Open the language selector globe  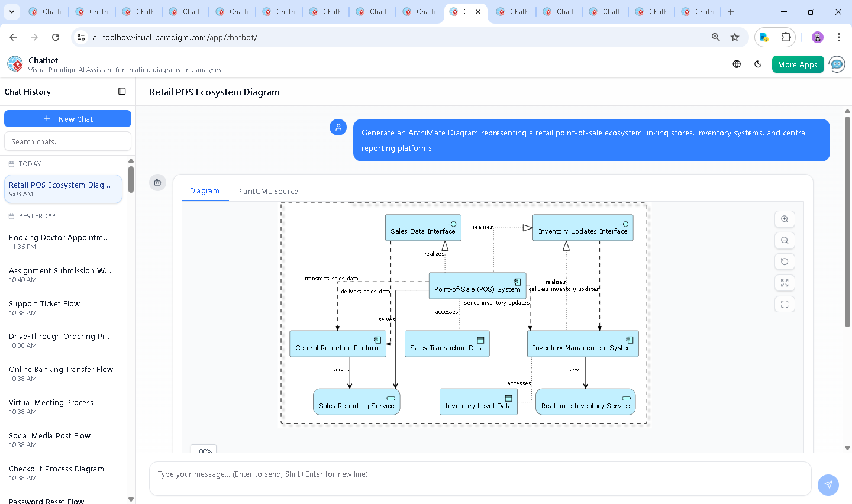tap(737, 64)
